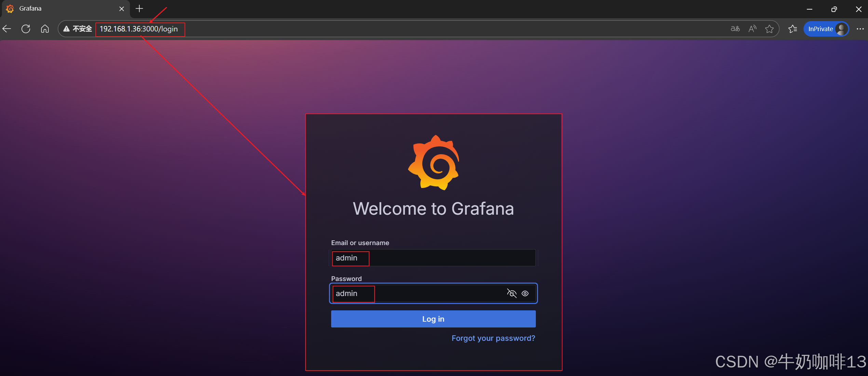868x376 pixels.
Task: Close the Grafana tab
Action: (x=122, y=9)
